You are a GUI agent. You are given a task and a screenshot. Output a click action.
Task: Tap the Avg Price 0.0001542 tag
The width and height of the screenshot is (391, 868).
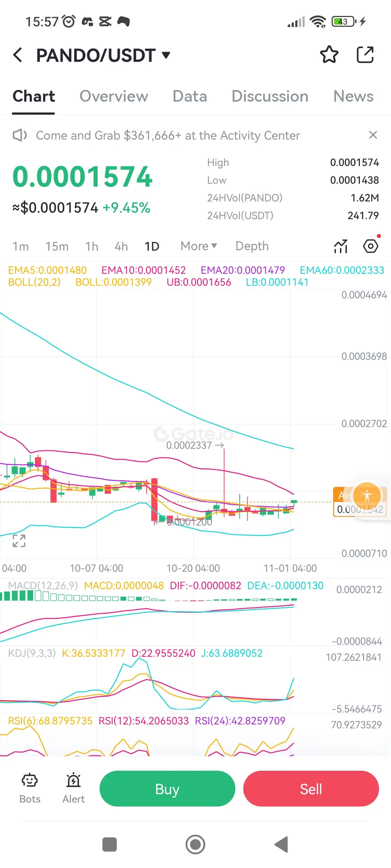coord(360,502)
